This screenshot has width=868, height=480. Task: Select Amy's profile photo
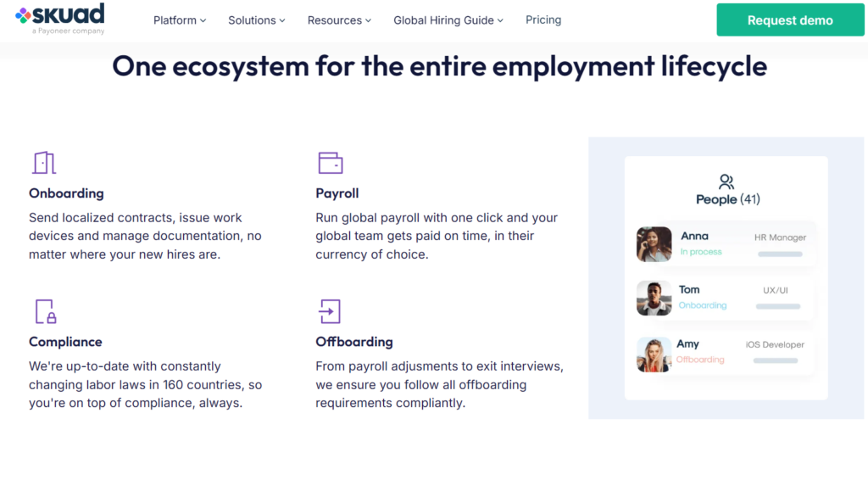pos(654,354)
